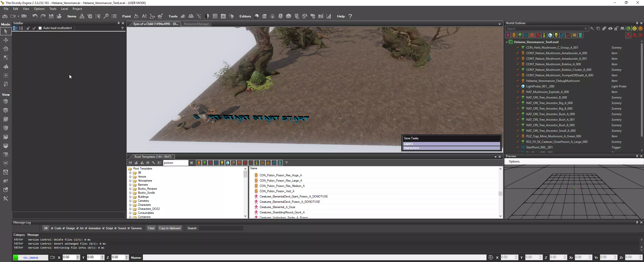This screenshot has width=644, height=262.
Task: Click the binoculars icon in Root Templates toolbar
Action: [148, 163]
